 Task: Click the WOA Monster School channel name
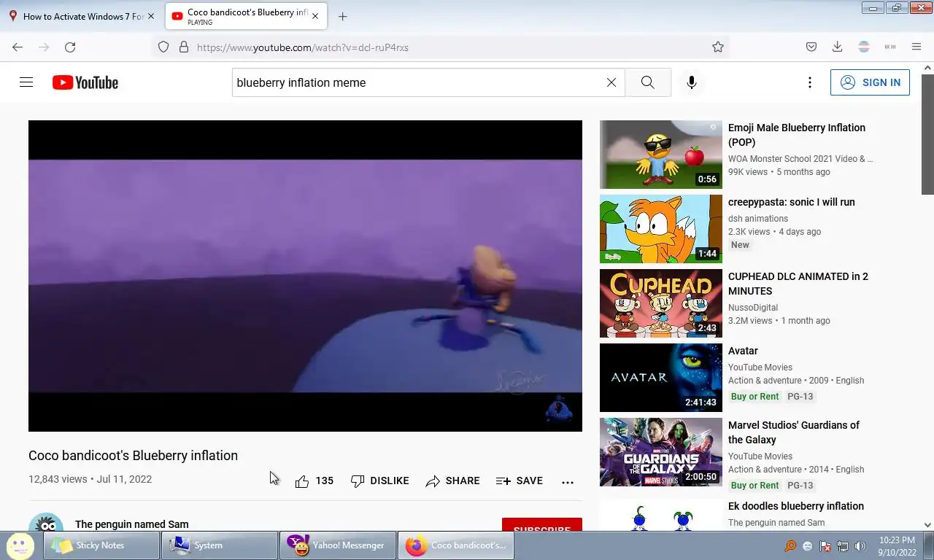(800, 158)
